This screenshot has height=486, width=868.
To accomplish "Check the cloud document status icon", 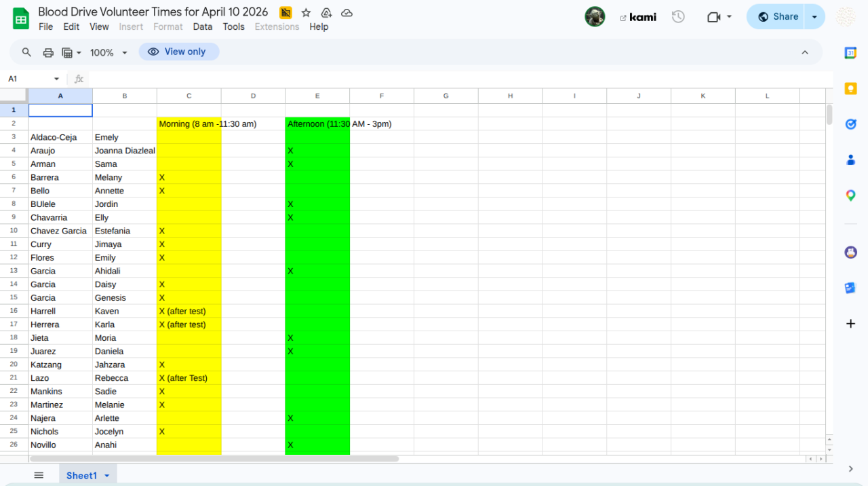I will click(x=347, y=13).
